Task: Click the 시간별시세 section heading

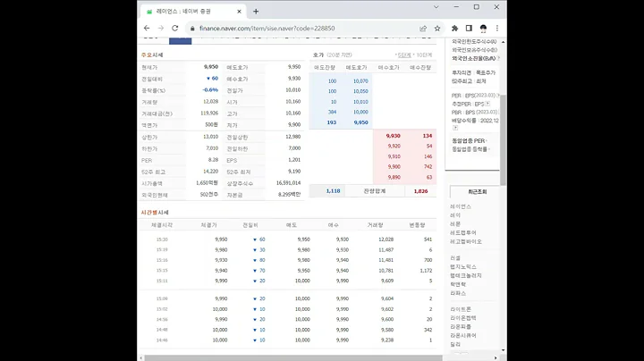Action: tap(155, 213)
